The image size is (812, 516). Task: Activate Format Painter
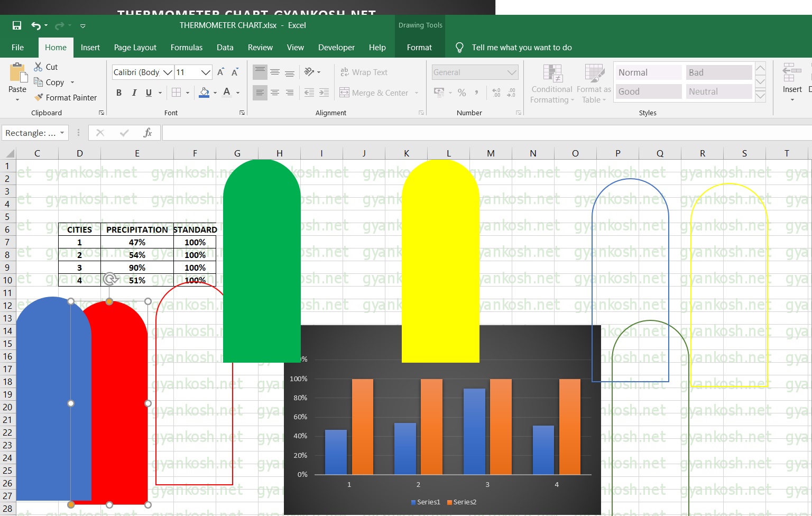tap(66, 98)
